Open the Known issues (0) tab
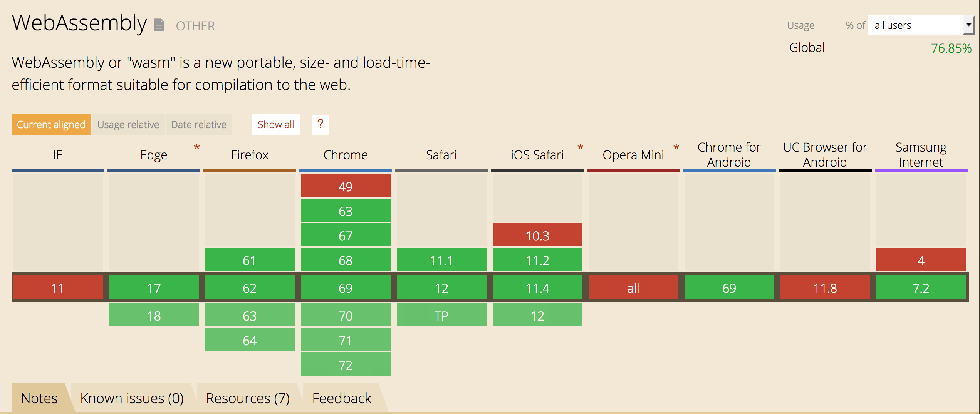The height and width of the screenshot is (414, 980). [132, 398]
